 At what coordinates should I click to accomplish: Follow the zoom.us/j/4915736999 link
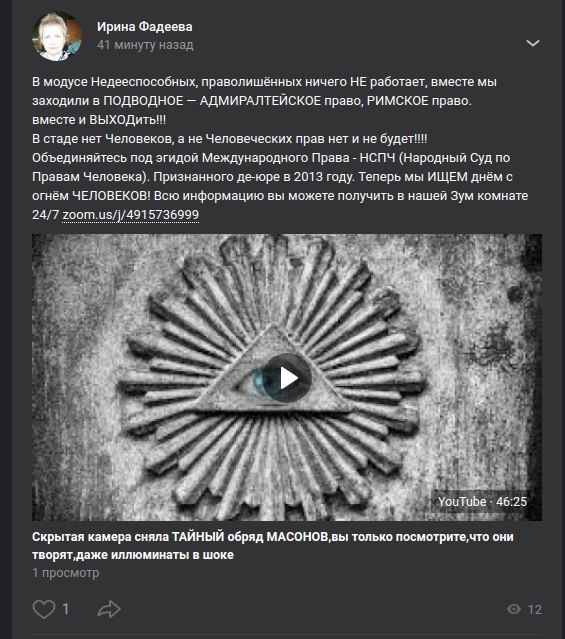[x=130, y=215]
